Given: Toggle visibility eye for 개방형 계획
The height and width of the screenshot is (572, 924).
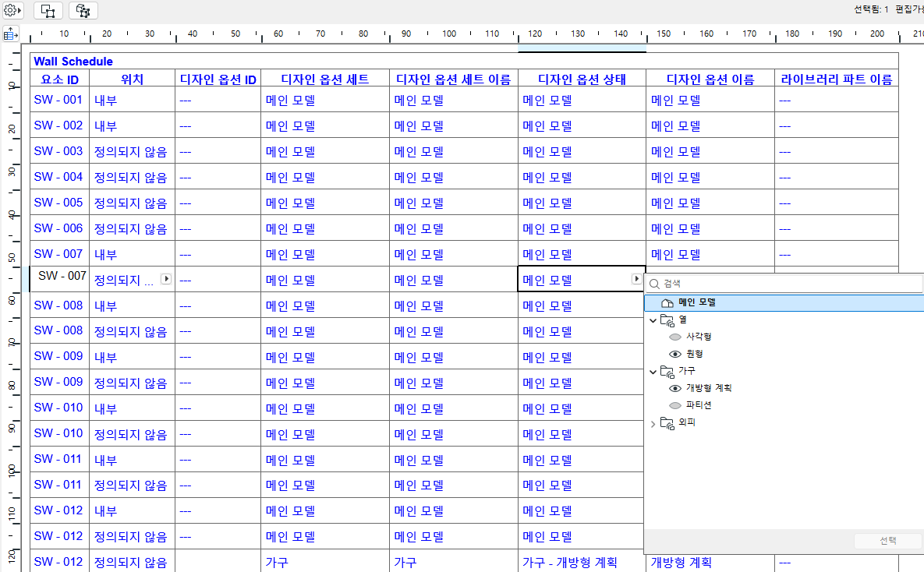Looking at the screenshot, I should coord(675,388).
